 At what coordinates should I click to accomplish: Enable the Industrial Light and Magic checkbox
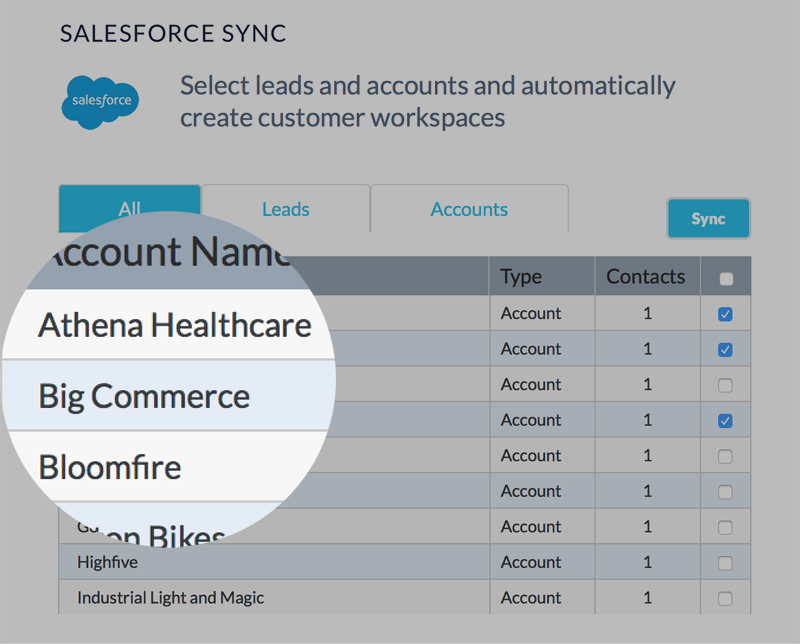coord(726,599)
